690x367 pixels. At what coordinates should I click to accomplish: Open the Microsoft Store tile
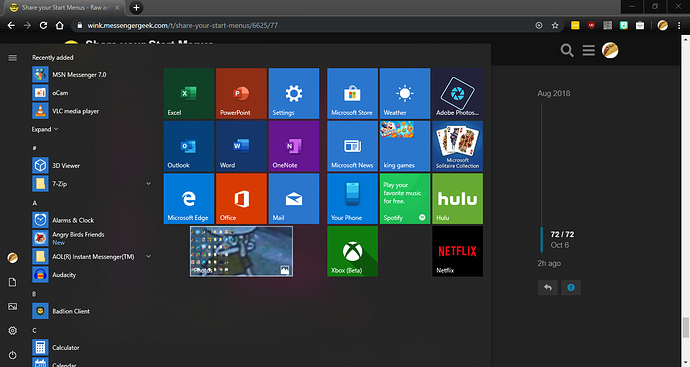[352, 93]
